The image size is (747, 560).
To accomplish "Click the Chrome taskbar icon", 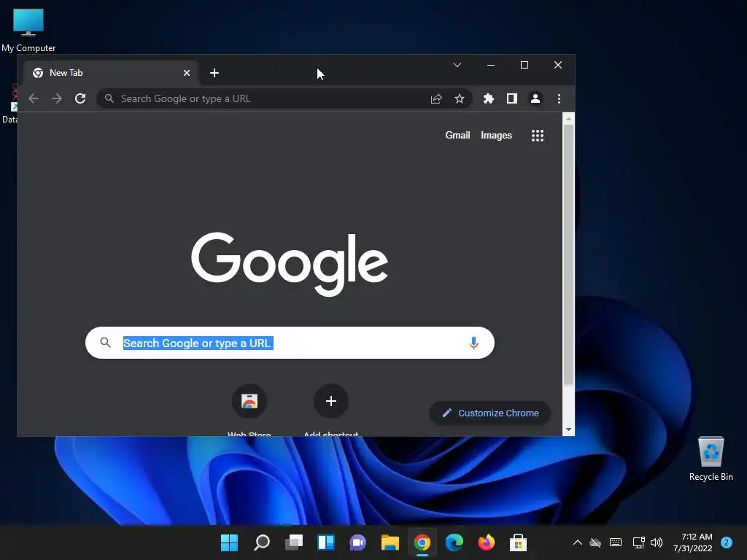I will (422, 542).
